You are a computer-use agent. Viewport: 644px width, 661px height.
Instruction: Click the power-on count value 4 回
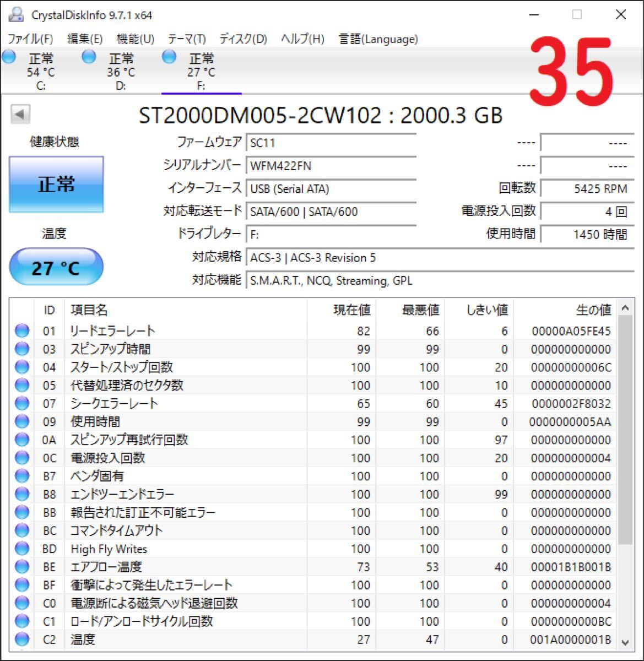click(x=587, y=212)
